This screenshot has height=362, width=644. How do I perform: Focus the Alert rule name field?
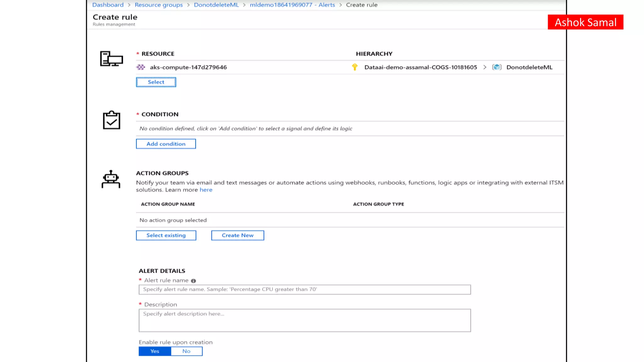304,289
